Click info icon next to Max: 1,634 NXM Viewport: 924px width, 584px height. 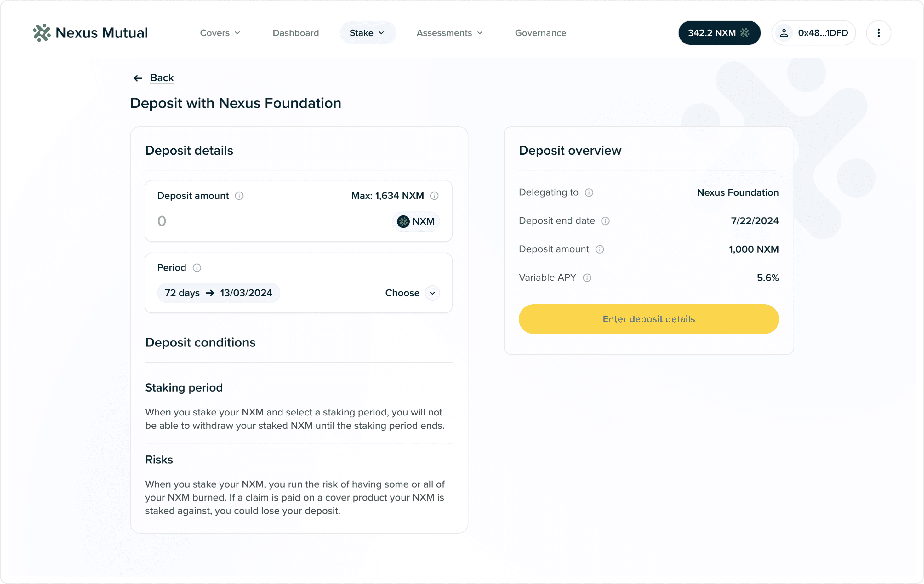point(434,196)
